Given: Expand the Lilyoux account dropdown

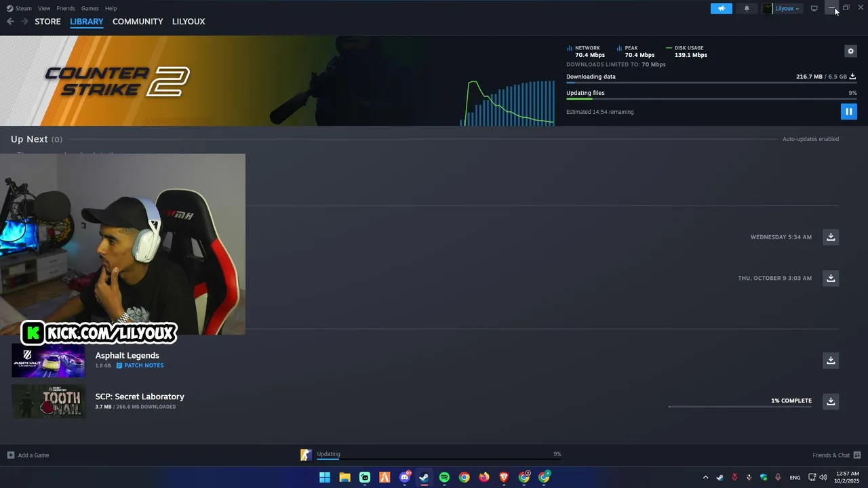Looking at the screenshot, I should pos(787,8).
